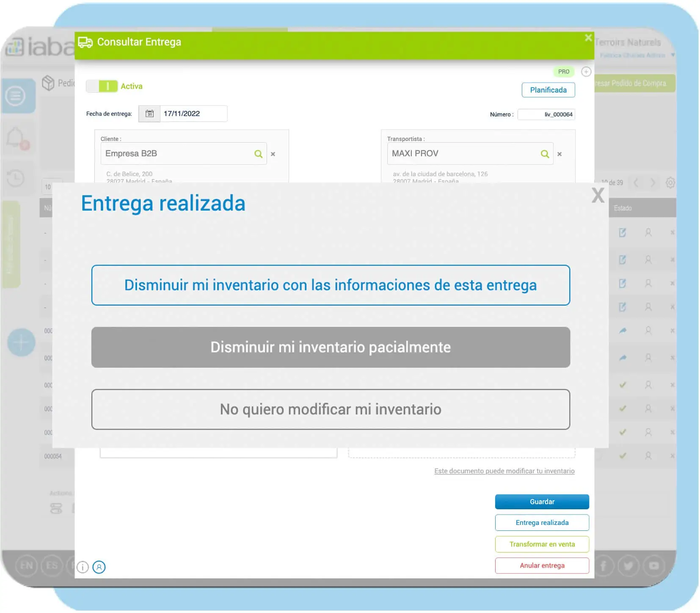The height and width of the screenshot is (613, 700).
Task: Click Anular entrega button
Action: [542, 566]
